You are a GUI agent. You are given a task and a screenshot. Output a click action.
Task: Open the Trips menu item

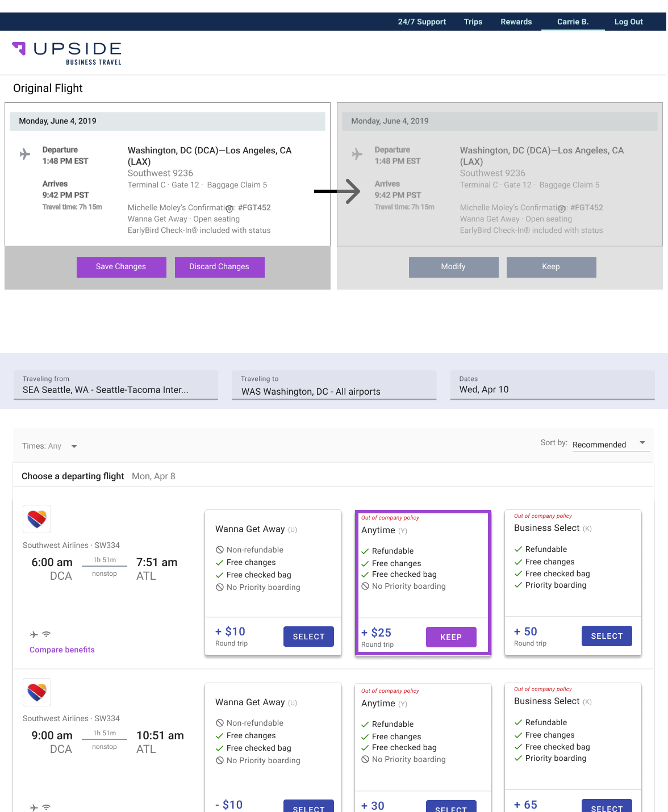473,22
